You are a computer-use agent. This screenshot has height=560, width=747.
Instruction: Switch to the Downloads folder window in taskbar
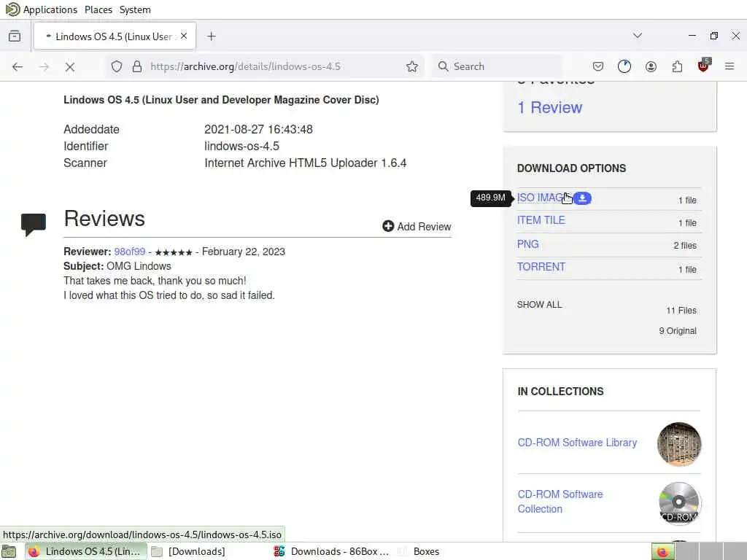coord(188,551)
